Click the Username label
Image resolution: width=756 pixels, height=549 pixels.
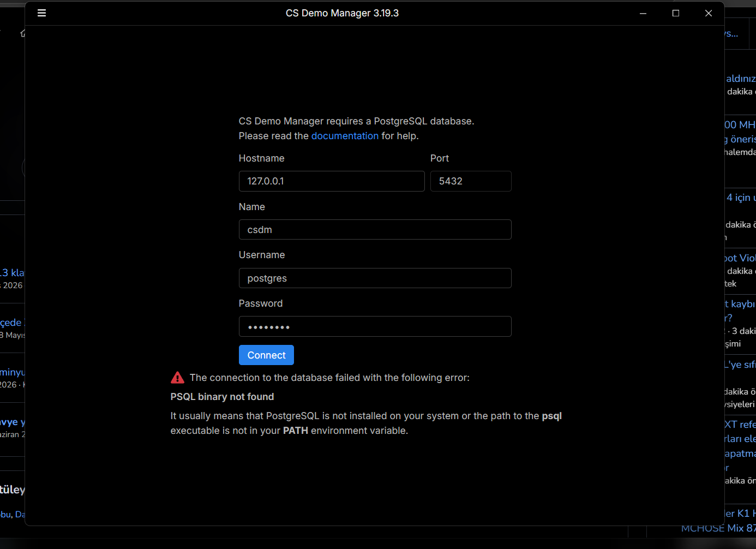point(262,255)
